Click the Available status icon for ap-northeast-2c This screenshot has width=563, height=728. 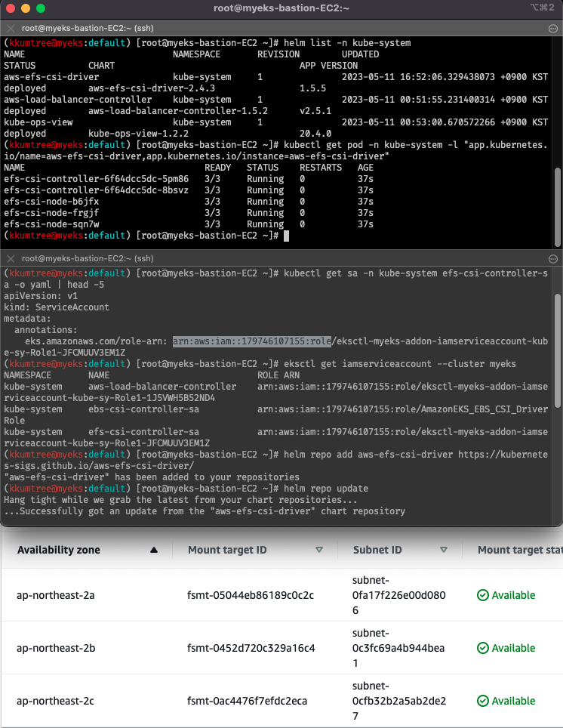click(483, 701)
